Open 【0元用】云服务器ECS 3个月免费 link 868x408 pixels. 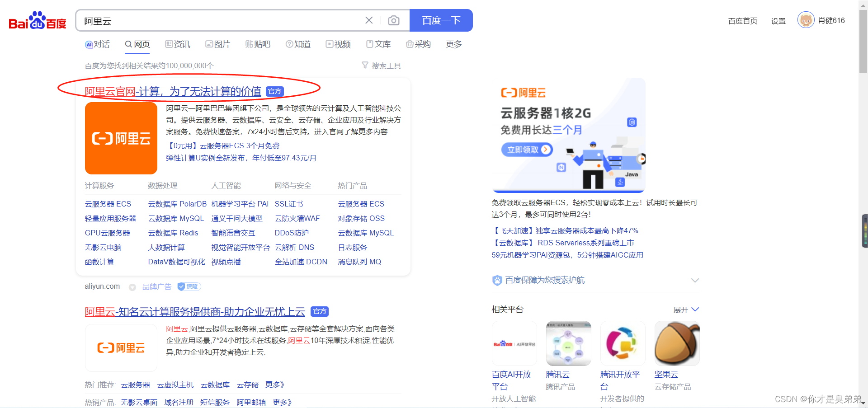pos(223,145)
